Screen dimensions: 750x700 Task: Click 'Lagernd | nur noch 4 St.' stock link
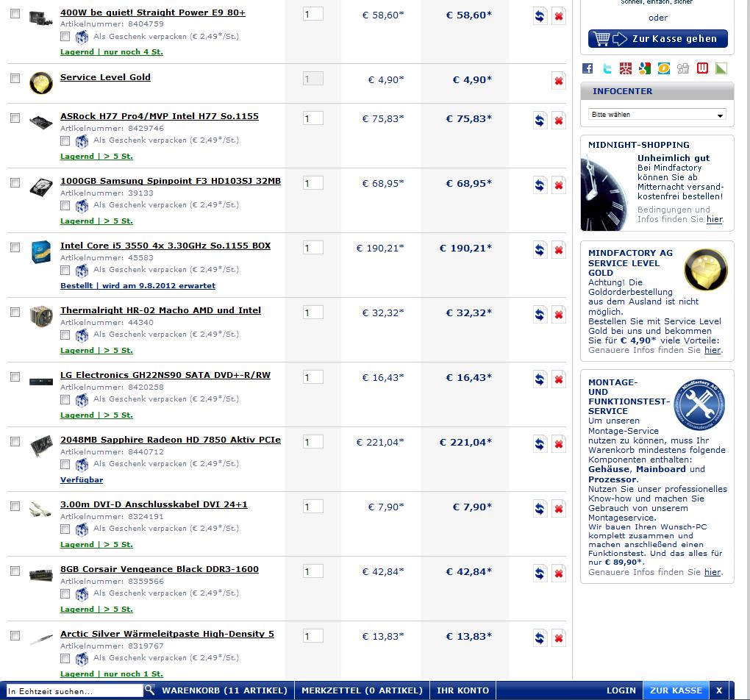pos(112,51)
